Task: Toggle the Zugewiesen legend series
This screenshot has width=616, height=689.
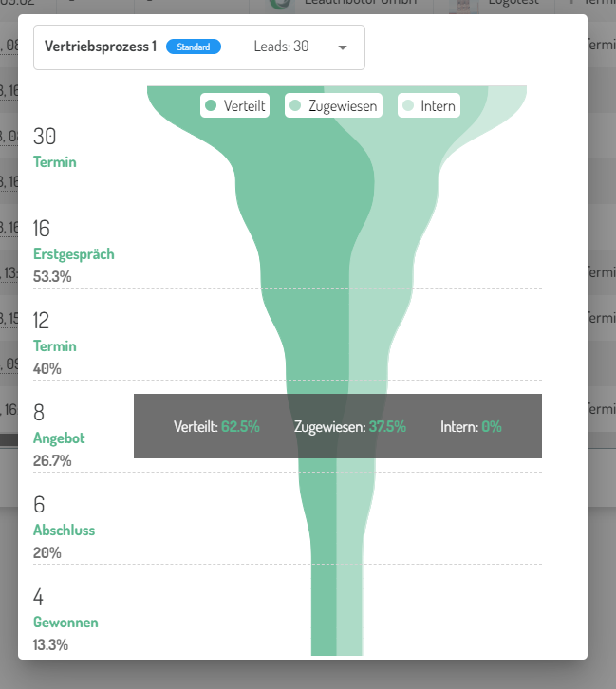Action: (x=333, y=105)
